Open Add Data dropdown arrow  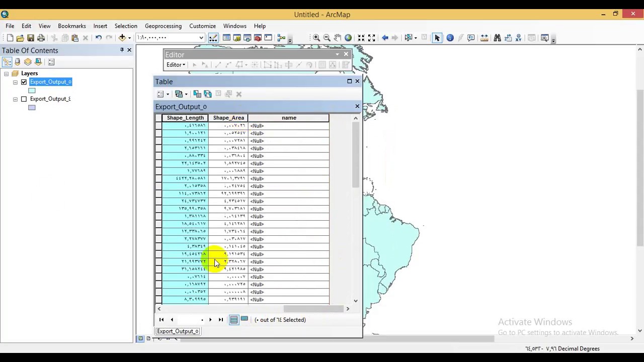point(129,38)
